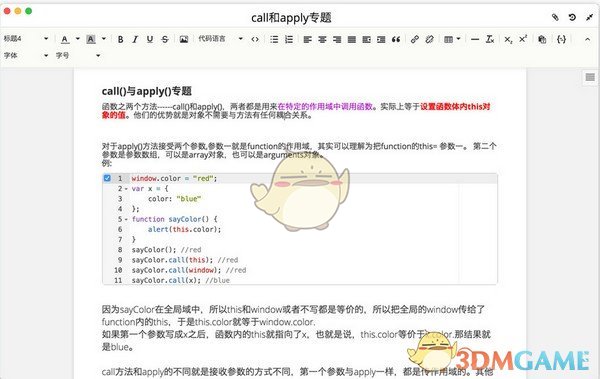Screen dimensions: 600x379
Task: Open the 标题4 heading style dropdown
Action: pos(26,39)
